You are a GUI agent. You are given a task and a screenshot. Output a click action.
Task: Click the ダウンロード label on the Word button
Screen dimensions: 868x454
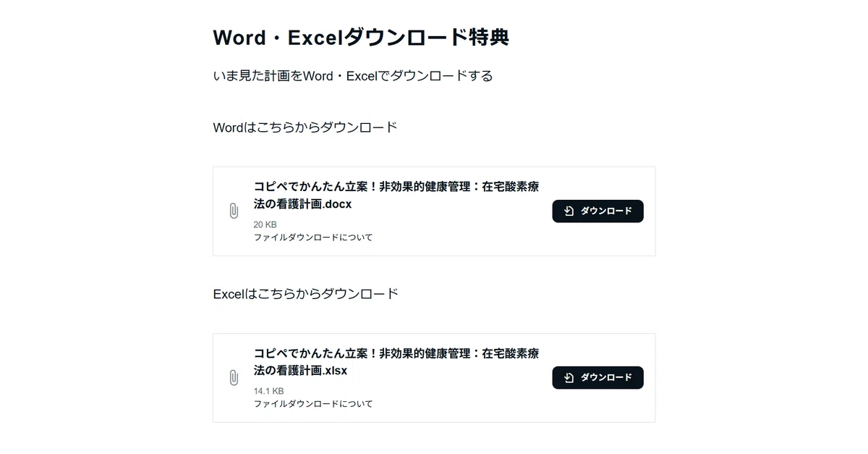click(606, 211)
